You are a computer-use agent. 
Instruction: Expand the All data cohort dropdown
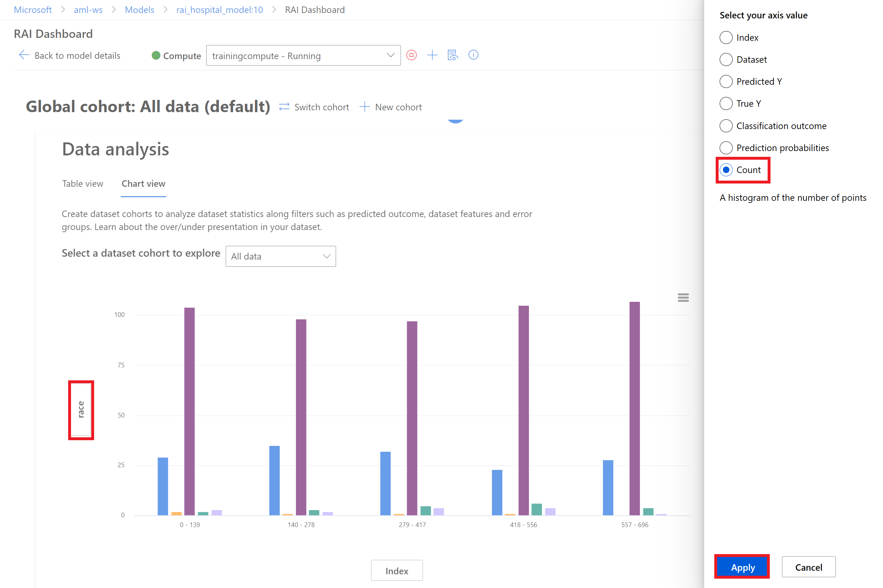[281, 256]
